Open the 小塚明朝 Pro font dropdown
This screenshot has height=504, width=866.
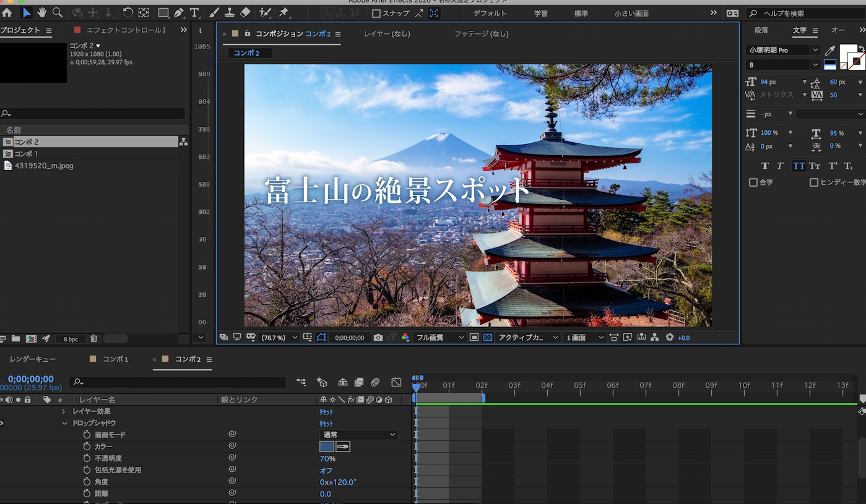784,50
